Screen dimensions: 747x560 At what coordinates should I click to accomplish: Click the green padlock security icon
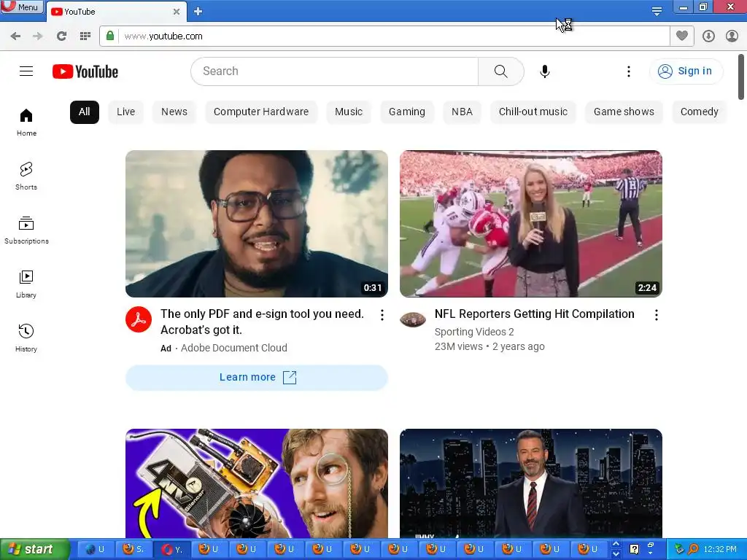tap(110, 36)
